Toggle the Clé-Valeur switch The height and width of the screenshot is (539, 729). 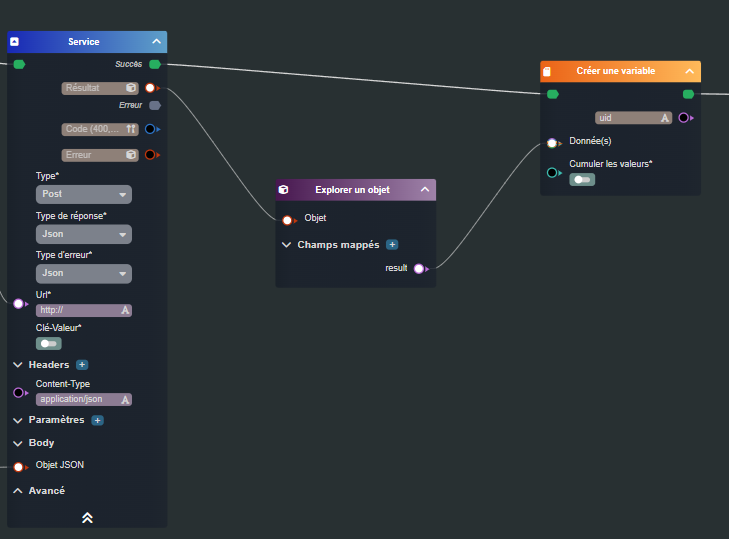pyautogui.click(x=48, y=343)
